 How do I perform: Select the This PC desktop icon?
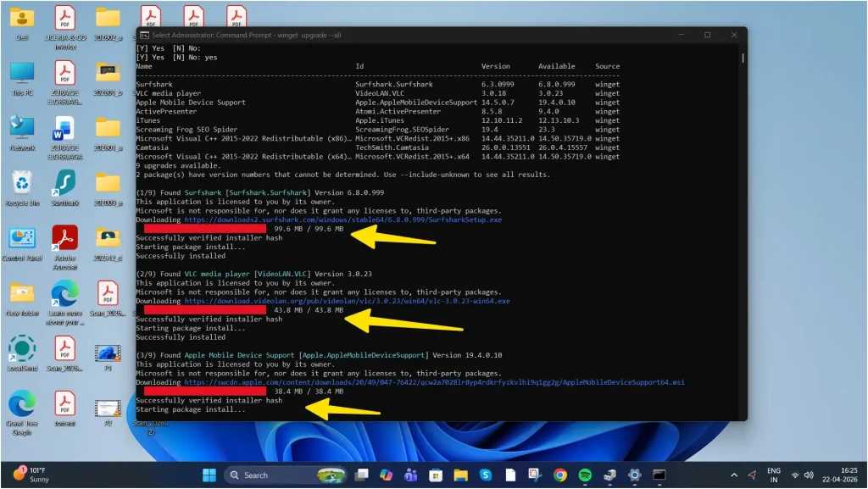point(22,79)
